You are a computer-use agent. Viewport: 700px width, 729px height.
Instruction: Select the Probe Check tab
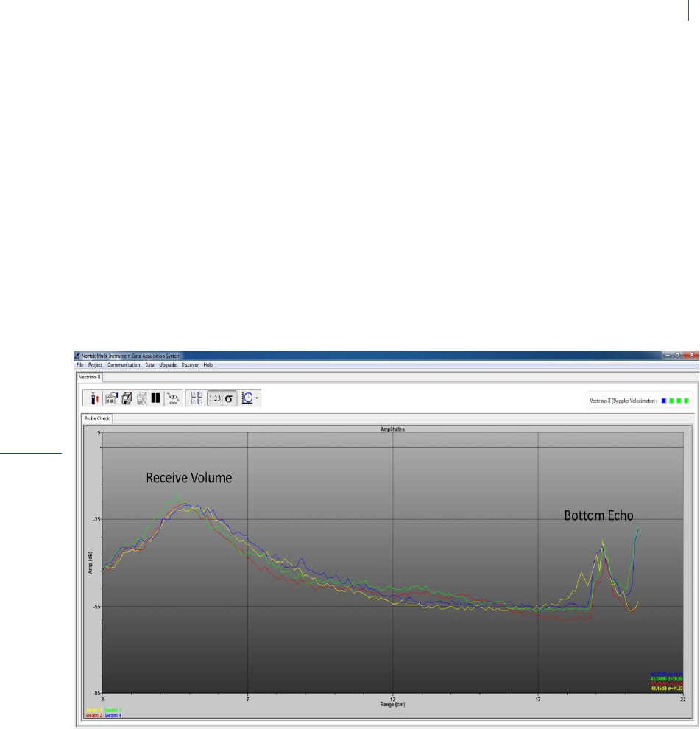pos(97,418)
